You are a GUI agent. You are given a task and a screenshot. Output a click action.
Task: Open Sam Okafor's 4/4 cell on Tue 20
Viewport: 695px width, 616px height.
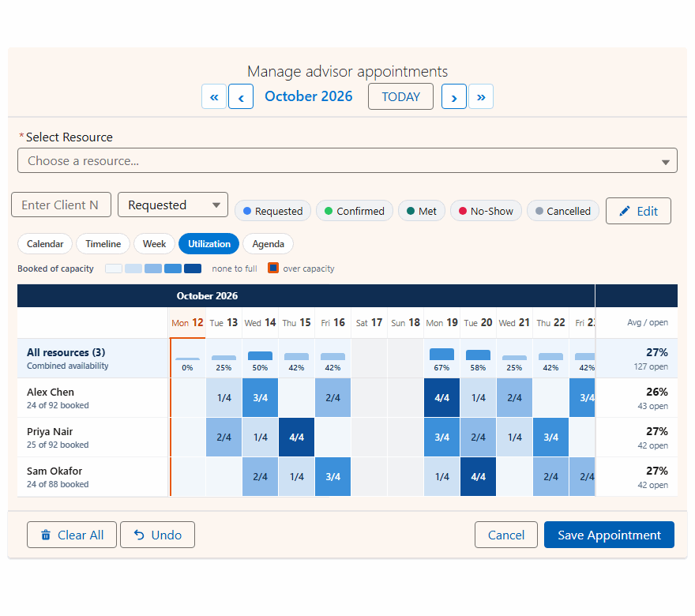click(479, 477)
